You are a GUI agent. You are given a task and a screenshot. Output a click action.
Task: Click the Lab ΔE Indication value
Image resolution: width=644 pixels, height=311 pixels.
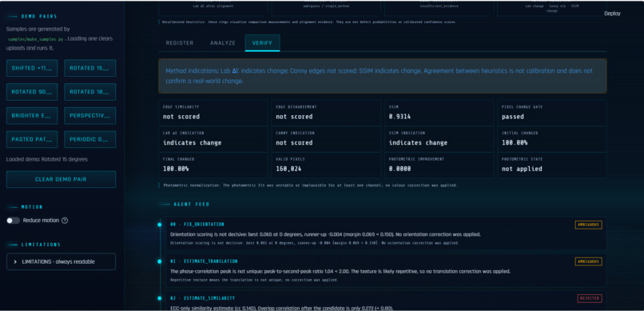coord(193,142)
